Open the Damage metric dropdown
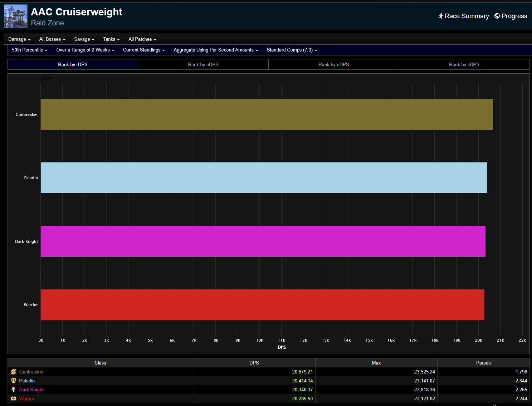Screen dimensions: 532x406 coord(19,39)
